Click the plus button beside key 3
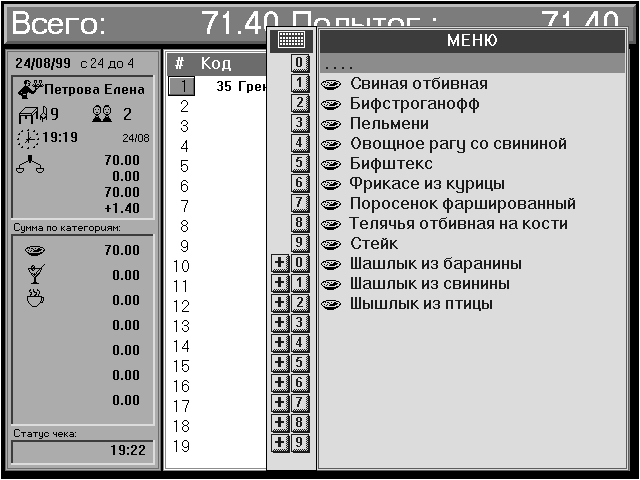The height and width of the screenshot is (480, 640). tap(280, 323)
